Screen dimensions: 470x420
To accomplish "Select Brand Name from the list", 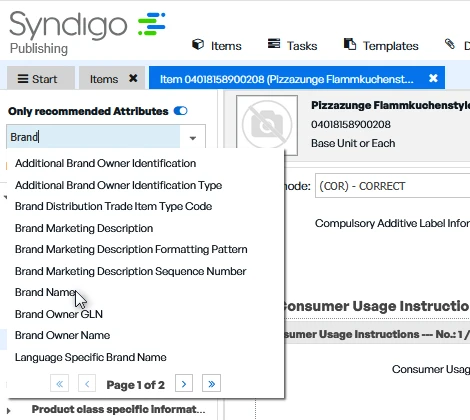I will tap(46, 292).
